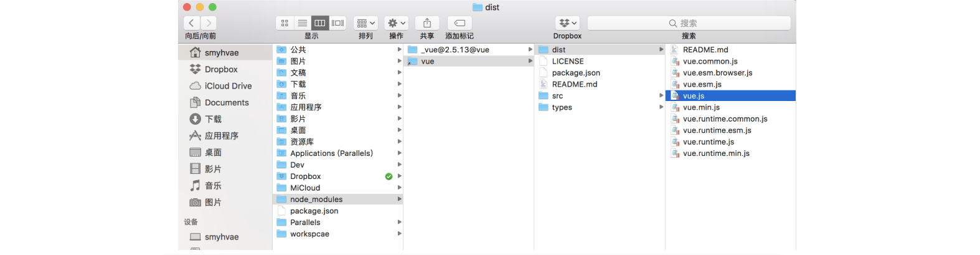Select smyhvae device in sidebar
The height and width of the screenshot is (255, 980).
tap(225, 237)
